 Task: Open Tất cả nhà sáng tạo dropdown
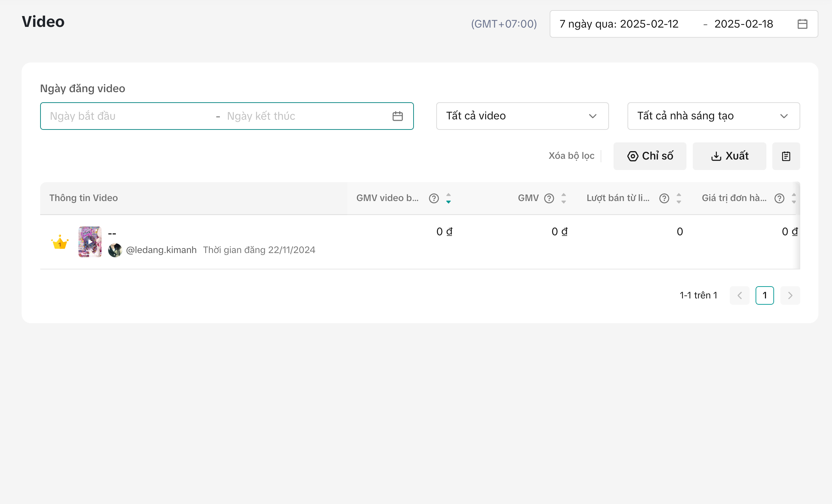point(713,116)
